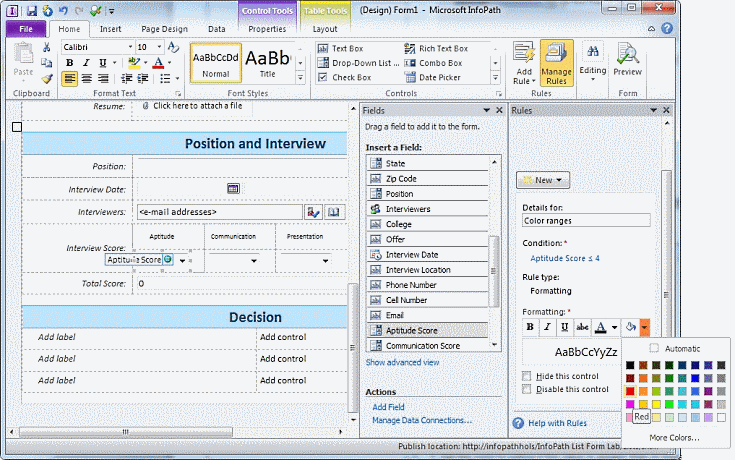The width and height of the screenshot is (735, 460).
Task: Open Table Tools Layout tab
Action: click(325, 29)
